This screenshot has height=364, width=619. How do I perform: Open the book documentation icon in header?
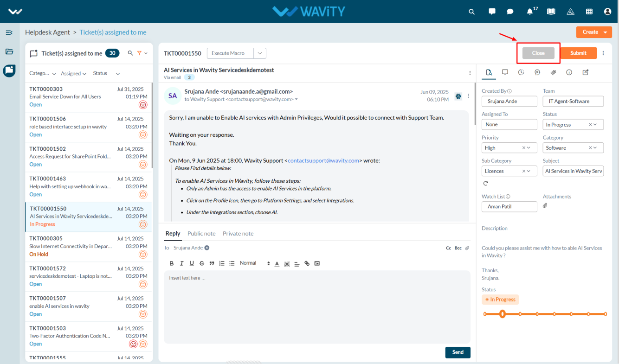click(551, 12)
